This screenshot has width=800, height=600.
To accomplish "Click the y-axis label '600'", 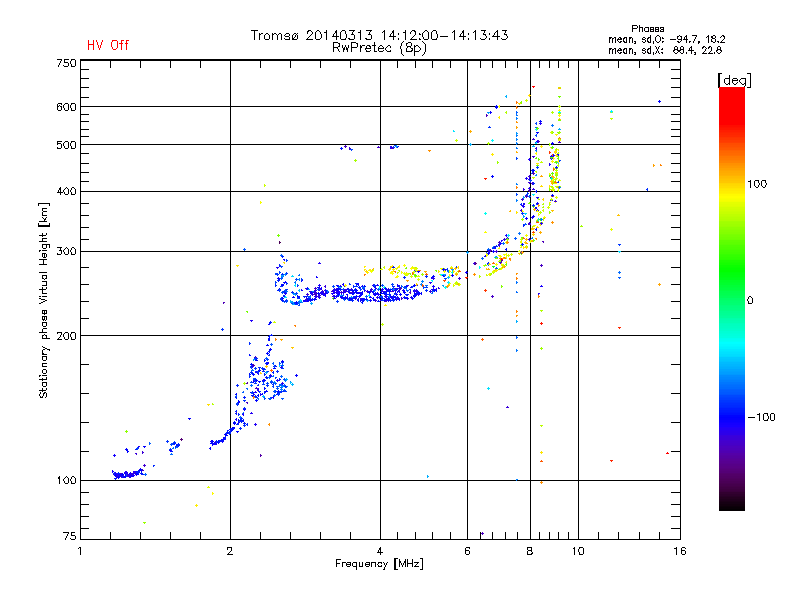I will click(x=66, y=107).
